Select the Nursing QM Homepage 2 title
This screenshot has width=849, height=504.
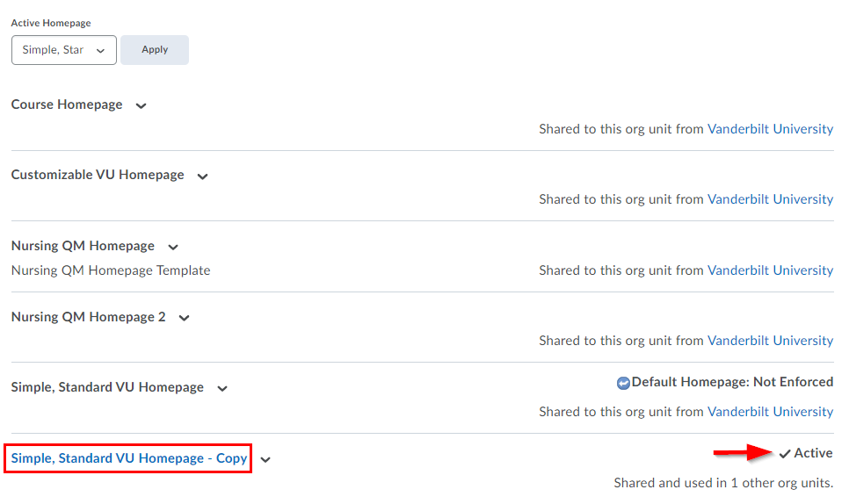click(88, 317)
